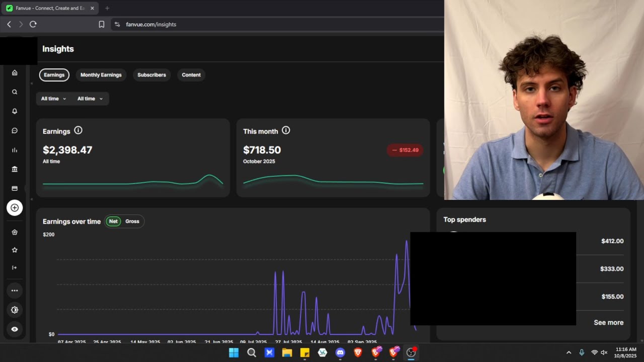Viewport: 644px width, 362px height.
Task: Select the Fanvue browser tab
Action: point(50,8)
